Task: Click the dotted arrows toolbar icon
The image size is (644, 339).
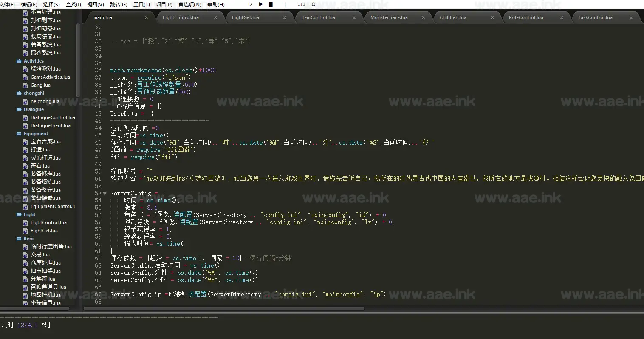Action: pyautogui.click(x=301, y=4)
